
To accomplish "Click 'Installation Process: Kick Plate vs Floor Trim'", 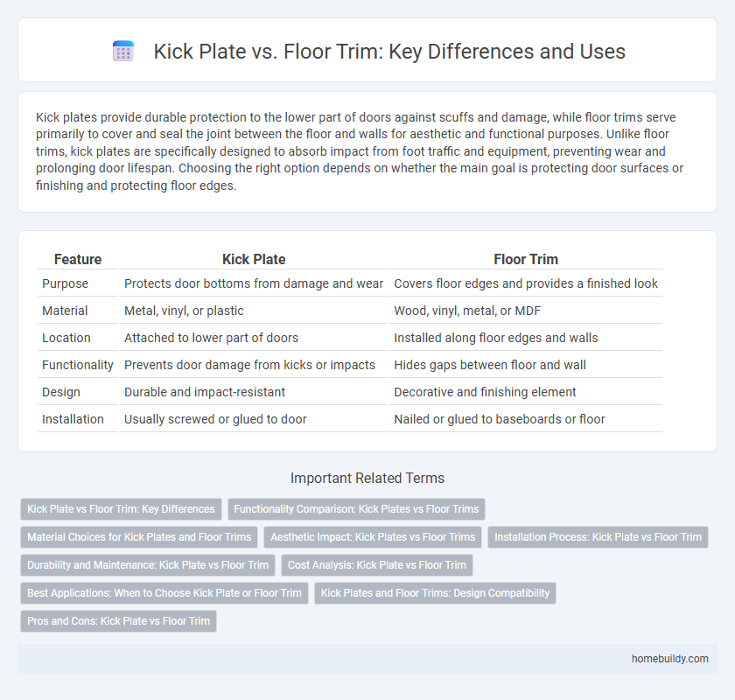I will tap(598, 537).
